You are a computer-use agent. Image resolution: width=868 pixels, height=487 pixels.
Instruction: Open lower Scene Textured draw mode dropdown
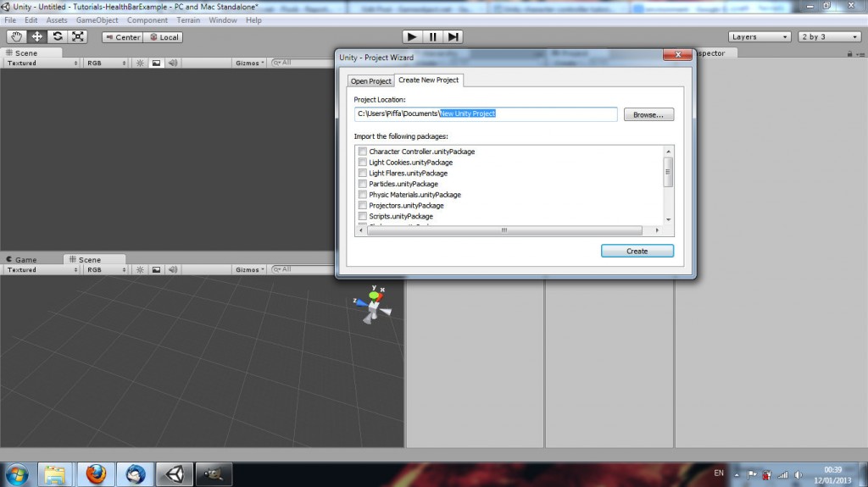pos(42,269)
